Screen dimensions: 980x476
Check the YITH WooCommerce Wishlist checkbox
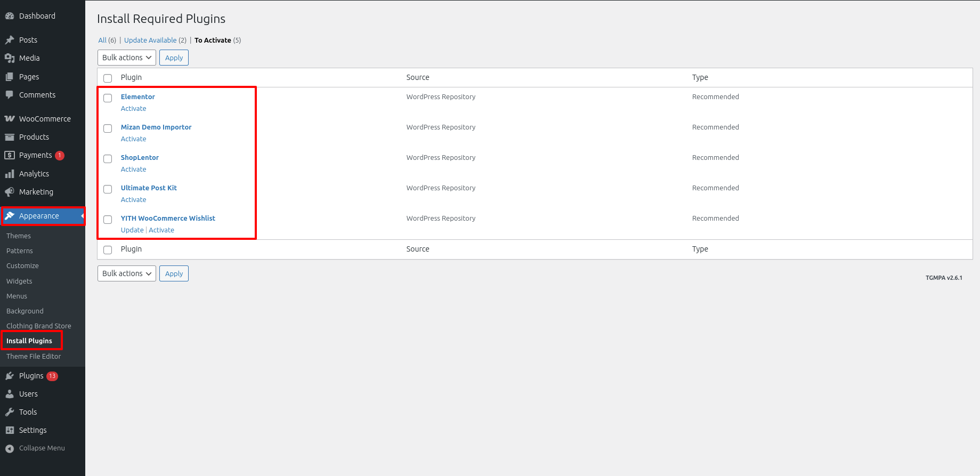(x=108, y=220)
